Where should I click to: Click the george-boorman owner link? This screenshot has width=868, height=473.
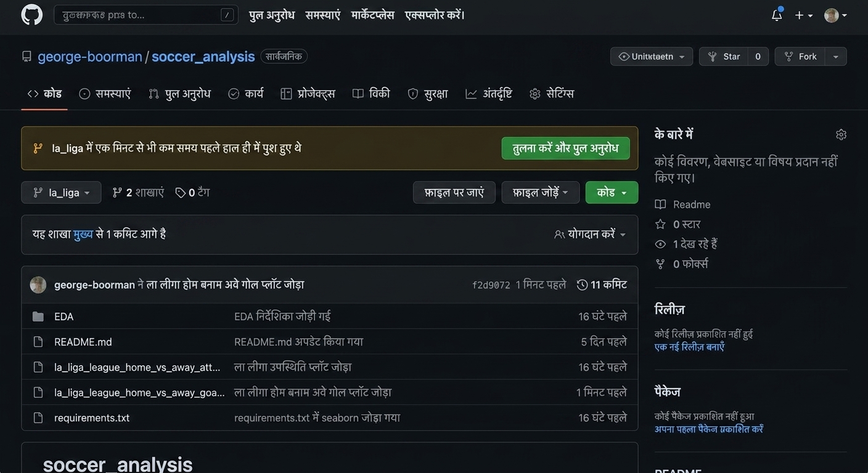tap(90, 57)
